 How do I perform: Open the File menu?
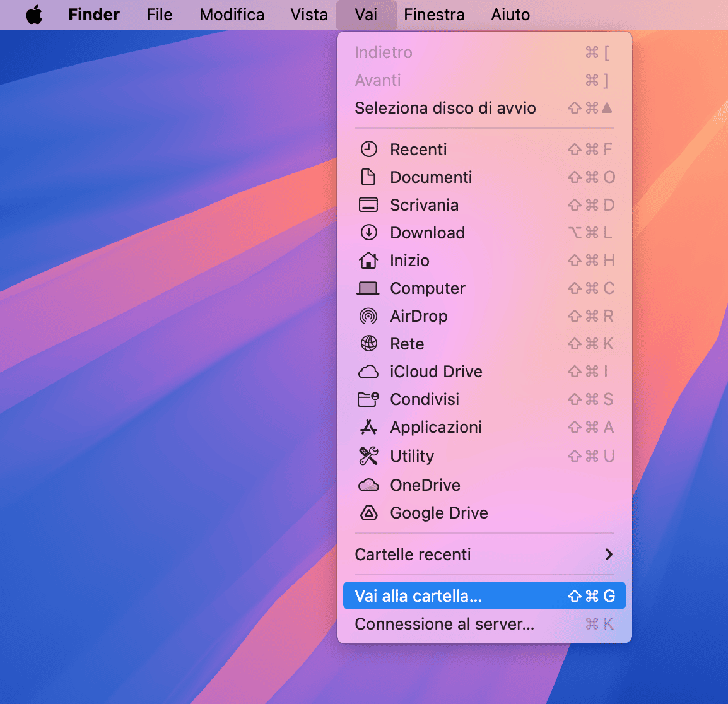click(x=159, y=15)
